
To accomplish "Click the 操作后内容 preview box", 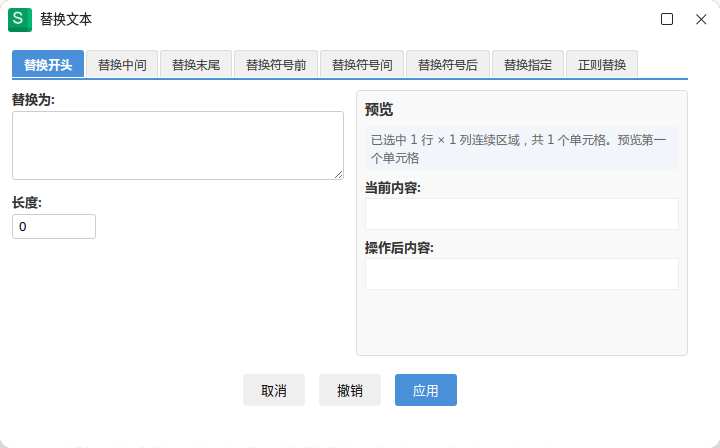I will [522, 274].
